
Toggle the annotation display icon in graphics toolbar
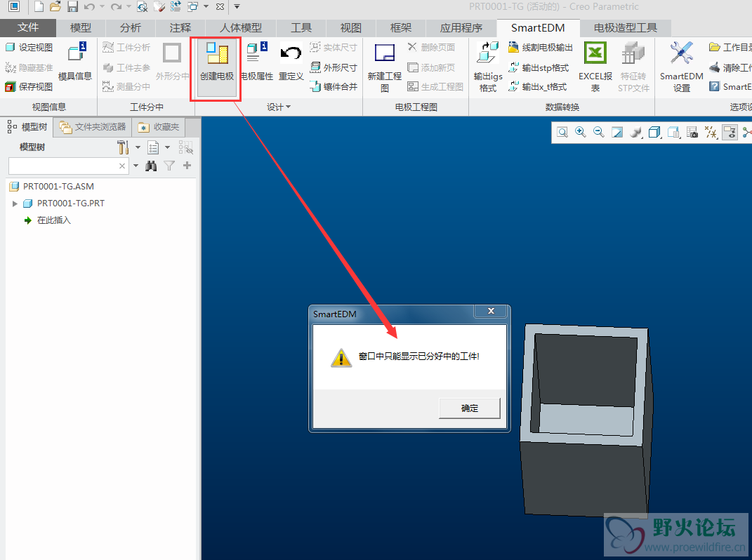[x=730, y=132]
